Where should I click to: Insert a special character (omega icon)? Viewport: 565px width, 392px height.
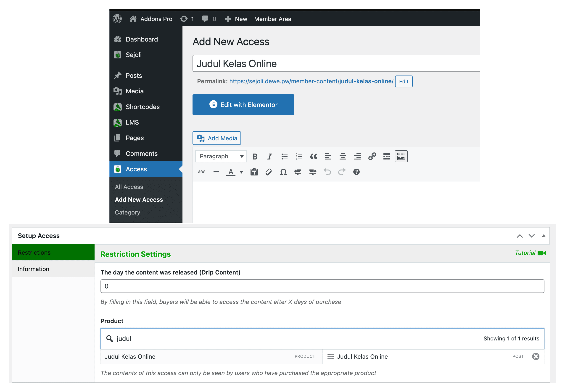[283, 172]
